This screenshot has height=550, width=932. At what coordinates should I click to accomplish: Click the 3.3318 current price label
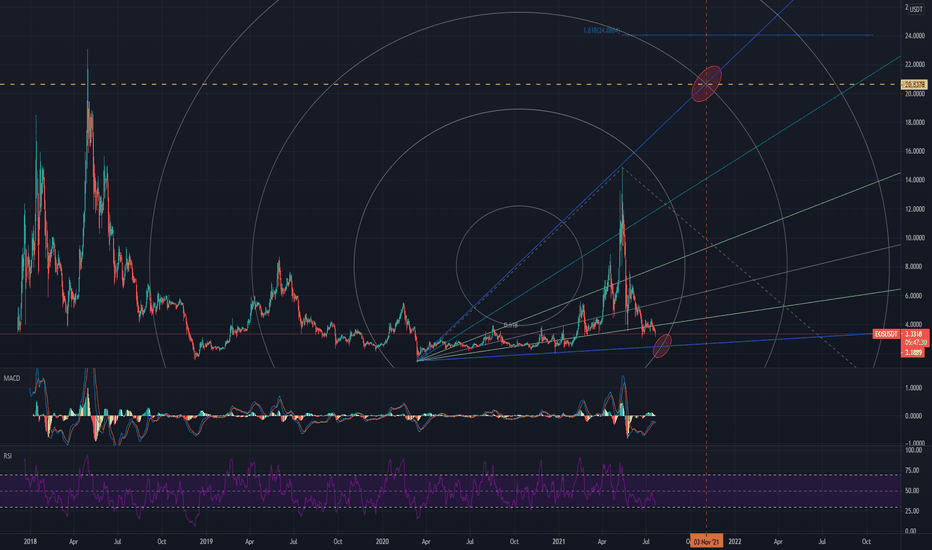[x=914, y=334]
